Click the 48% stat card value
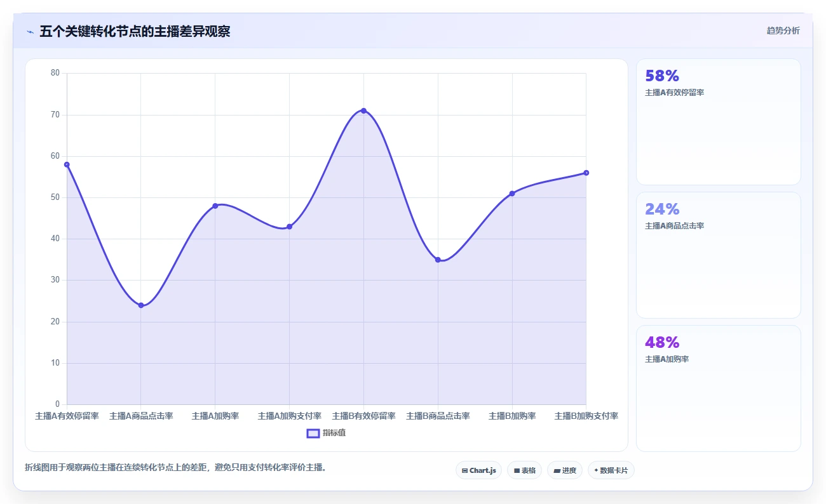Image resolution: width=826 pixels, height=504 pixels. point(662,343)
